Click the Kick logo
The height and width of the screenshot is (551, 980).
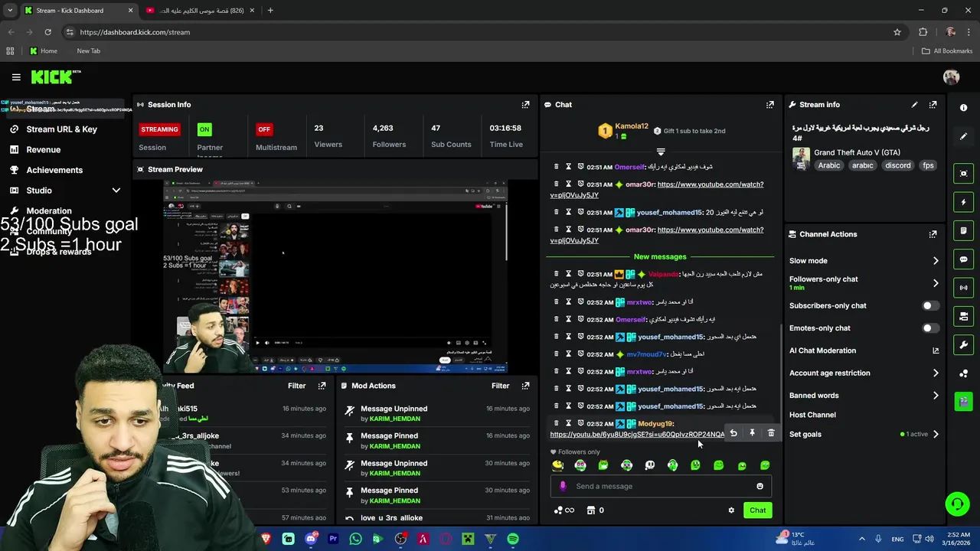[x=55, y=77]
